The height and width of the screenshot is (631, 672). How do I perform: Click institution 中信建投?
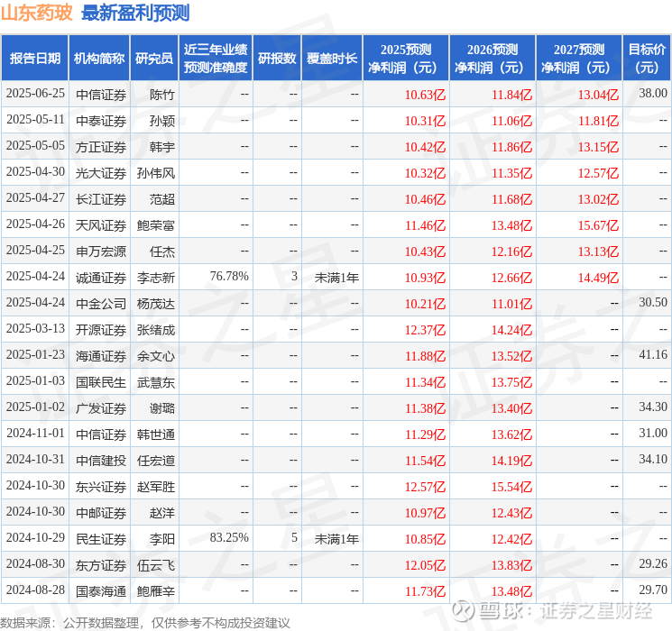pos(101,461)
